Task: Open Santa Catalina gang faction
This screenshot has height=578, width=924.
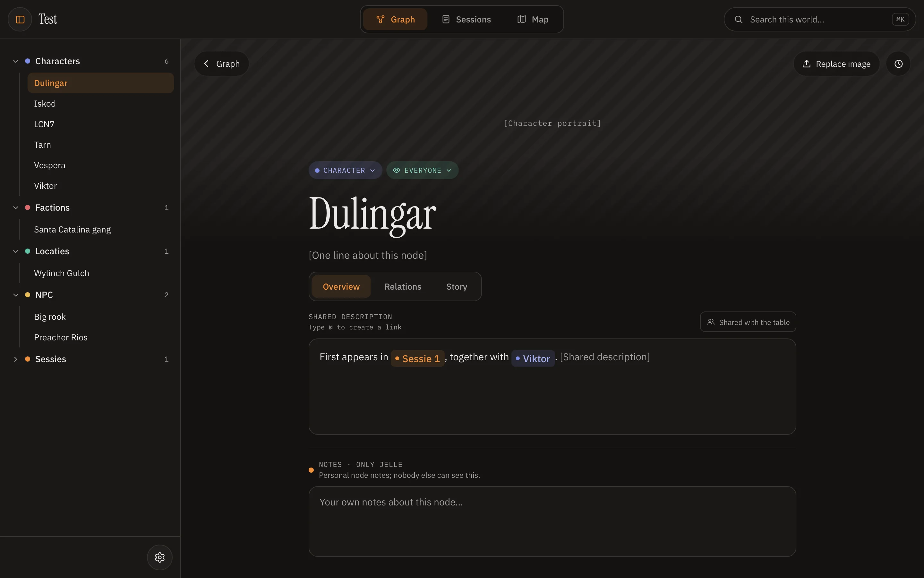Action: click(100, 229)
